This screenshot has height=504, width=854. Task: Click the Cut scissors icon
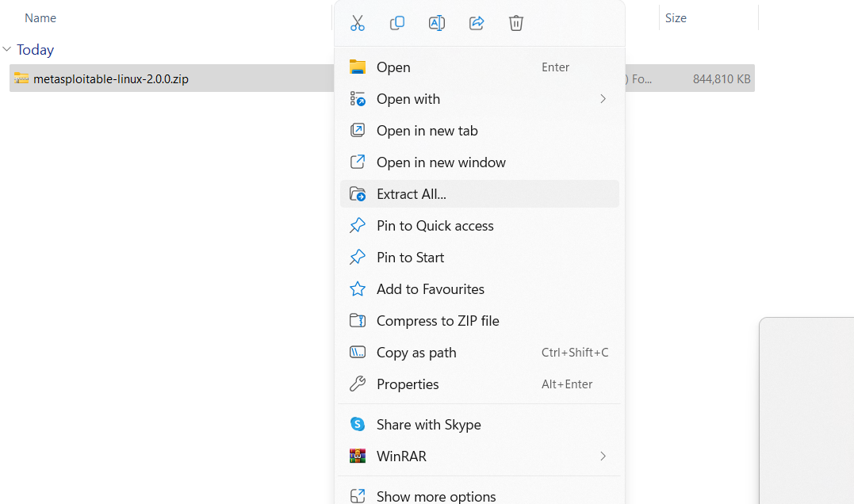[358, 23]
